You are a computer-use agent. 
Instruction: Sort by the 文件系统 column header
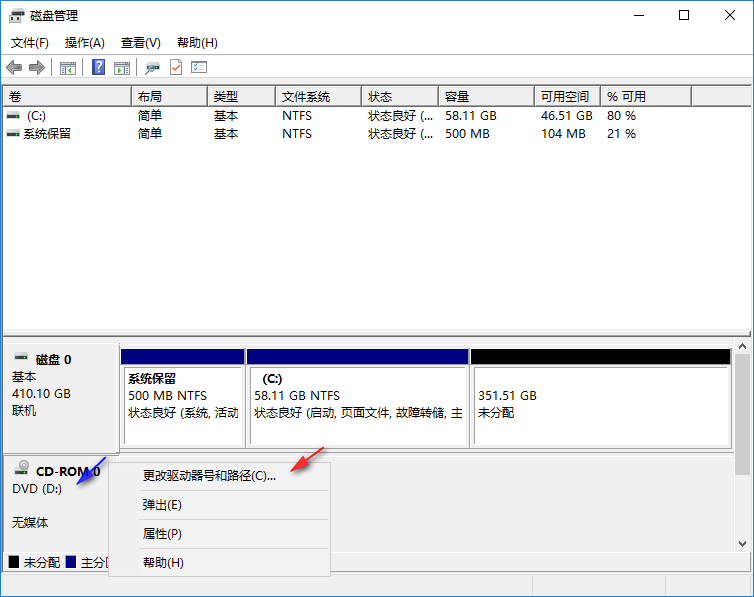[x=318, y=97]
